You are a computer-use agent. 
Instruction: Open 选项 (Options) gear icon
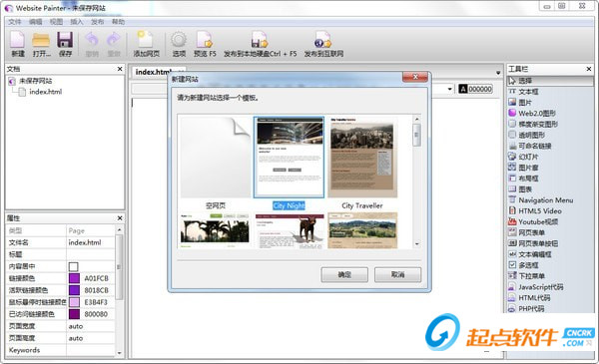click(179, 40)
